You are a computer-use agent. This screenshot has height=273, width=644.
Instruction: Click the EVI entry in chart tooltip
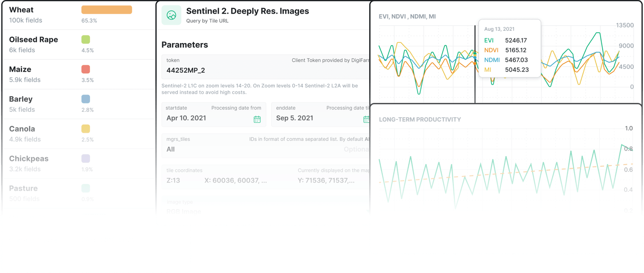[x=489, y=41]
